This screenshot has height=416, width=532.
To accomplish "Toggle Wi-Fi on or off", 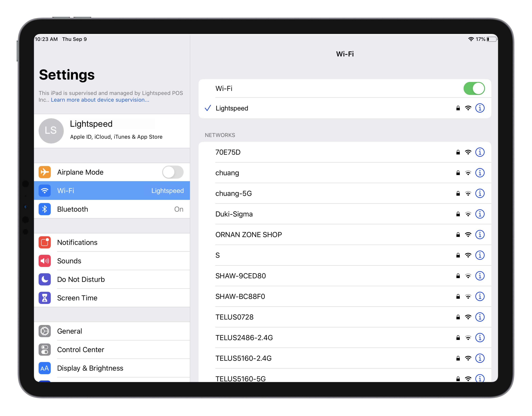I will click(474, 88).
